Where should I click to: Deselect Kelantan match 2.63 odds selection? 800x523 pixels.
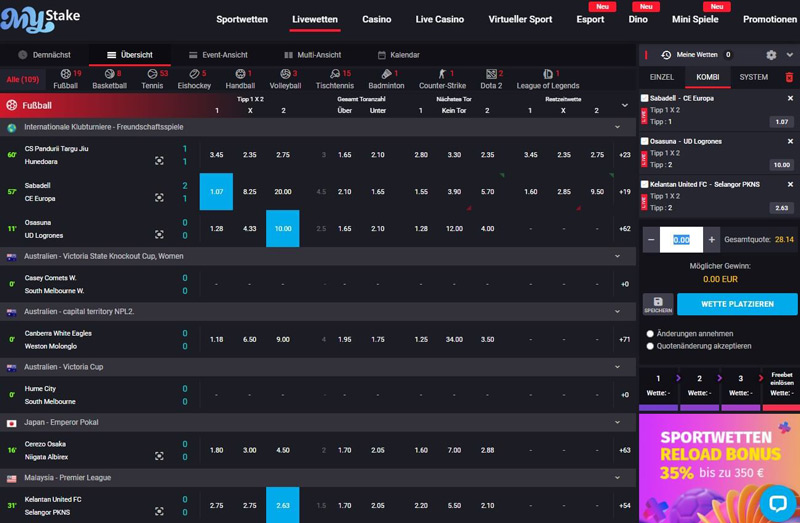(283, 505)
